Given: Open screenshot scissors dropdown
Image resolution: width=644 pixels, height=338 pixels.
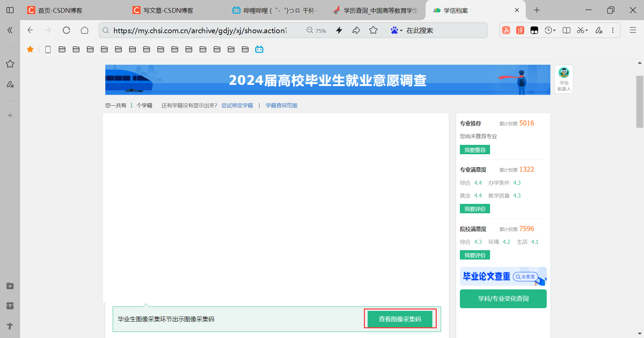Looking at the screenshot, I should tap(583, 30).
